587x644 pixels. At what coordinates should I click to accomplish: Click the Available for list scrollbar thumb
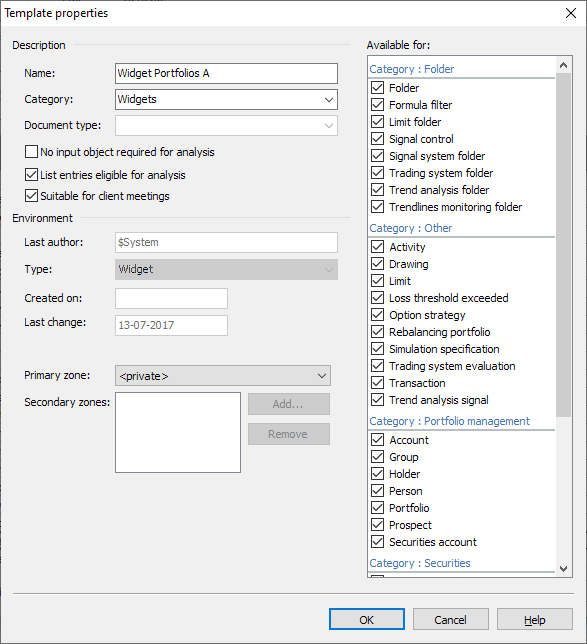click(564, 244)
